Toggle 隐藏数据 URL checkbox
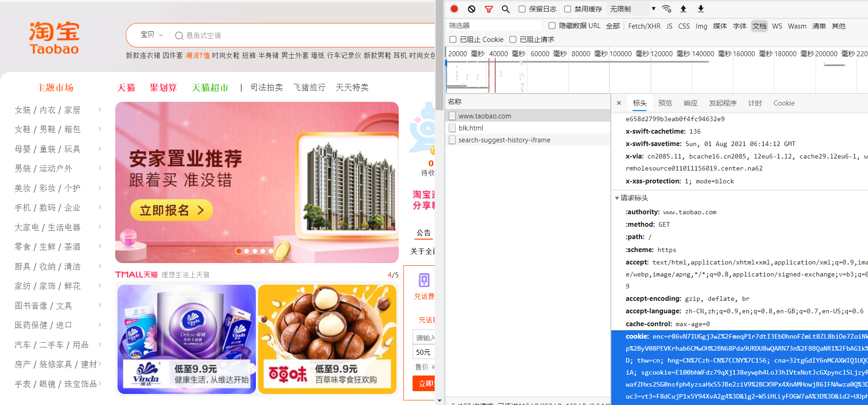This screenshot has width=868, height=405. 552,26
